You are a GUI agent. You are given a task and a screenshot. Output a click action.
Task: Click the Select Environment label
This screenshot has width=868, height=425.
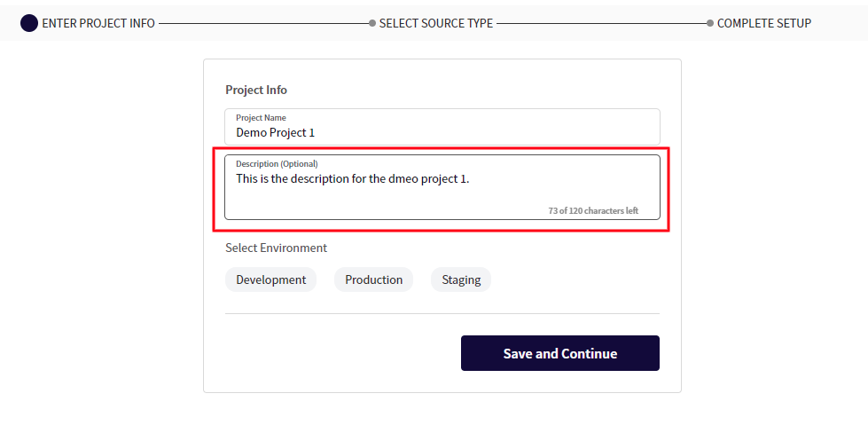[276, 248]
